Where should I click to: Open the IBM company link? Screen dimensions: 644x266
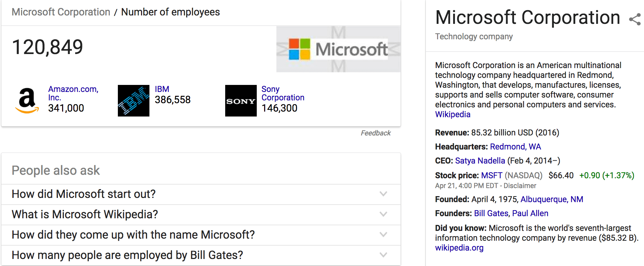tap(162, 89)
